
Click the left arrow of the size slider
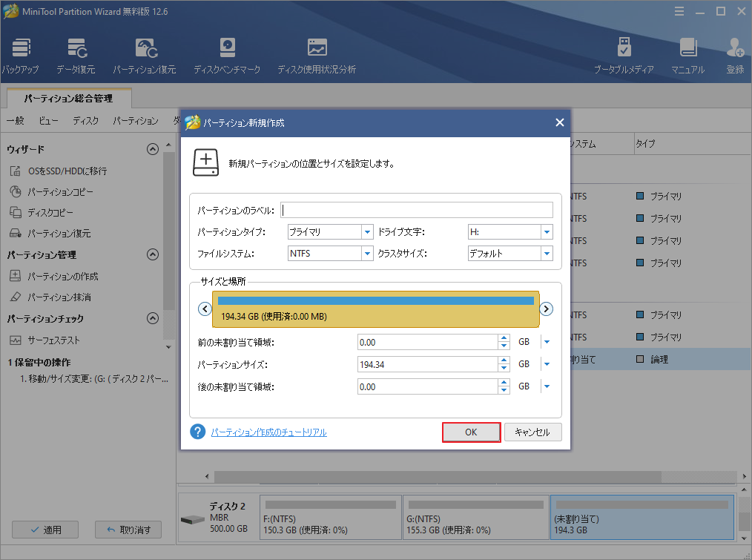tap(205, 309)
